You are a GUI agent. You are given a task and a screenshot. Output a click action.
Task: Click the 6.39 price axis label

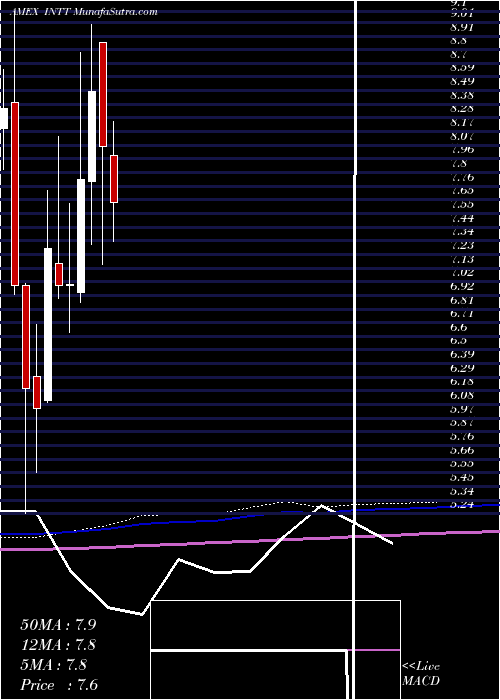click(x=462, y=354)
